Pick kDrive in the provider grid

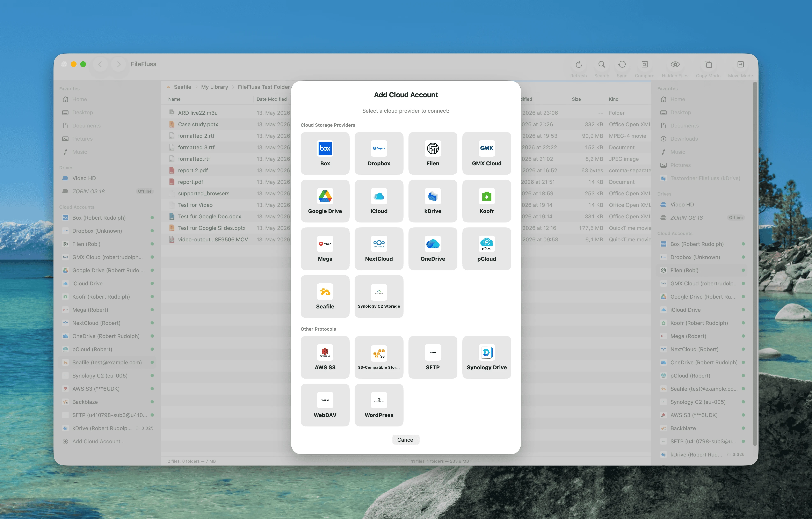pyautogui.click(x=433, y=201)
